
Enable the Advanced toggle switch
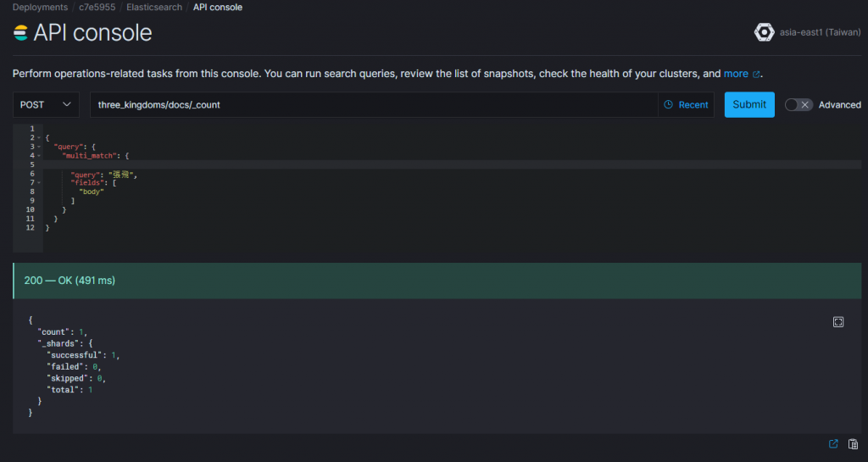798,104
